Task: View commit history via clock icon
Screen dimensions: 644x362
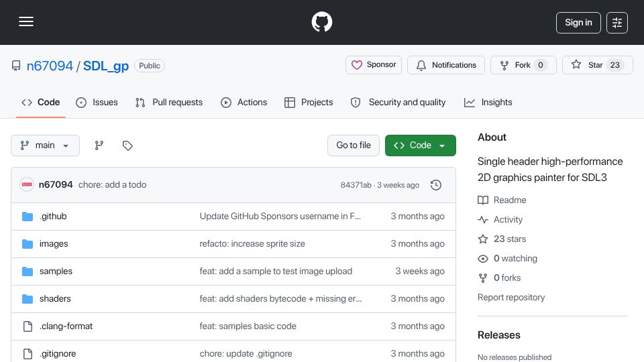Action: 436,185
